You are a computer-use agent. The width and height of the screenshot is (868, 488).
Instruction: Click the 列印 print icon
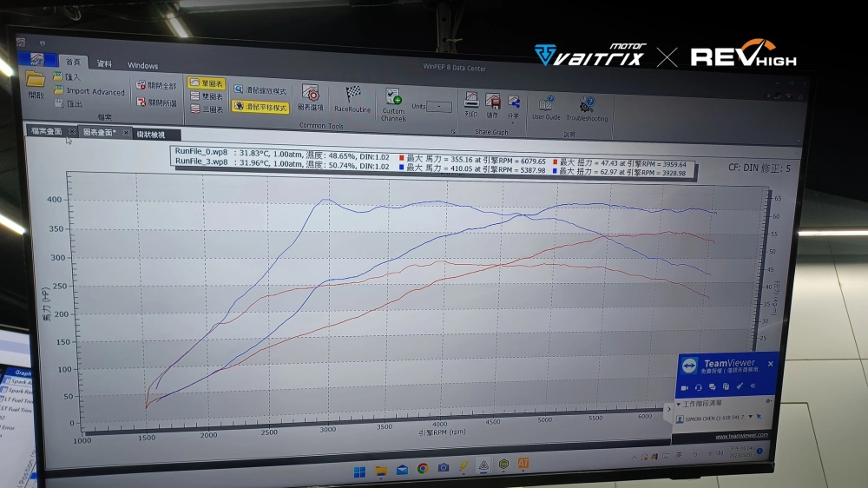[471, 102]
